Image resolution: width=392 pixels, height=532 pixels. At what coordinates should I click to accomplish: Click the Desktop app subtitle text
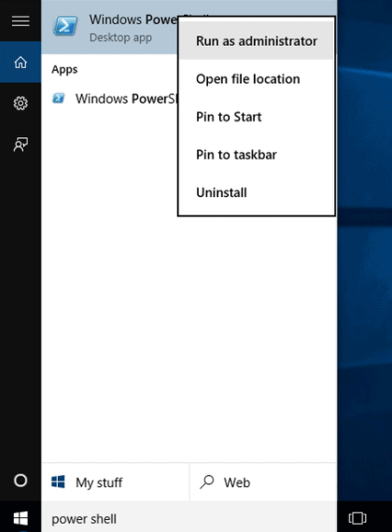pos(120,37)
